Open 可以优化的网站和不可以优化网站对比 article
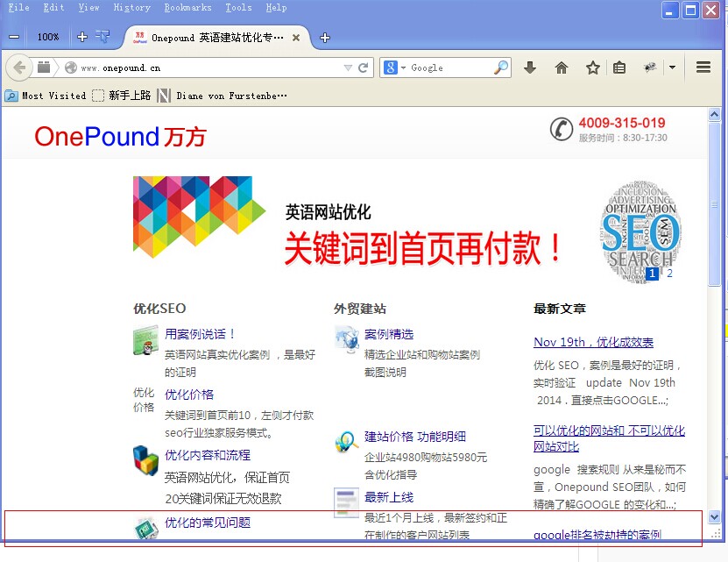Viewport: 728px width, 562px height. coord(609,438)
